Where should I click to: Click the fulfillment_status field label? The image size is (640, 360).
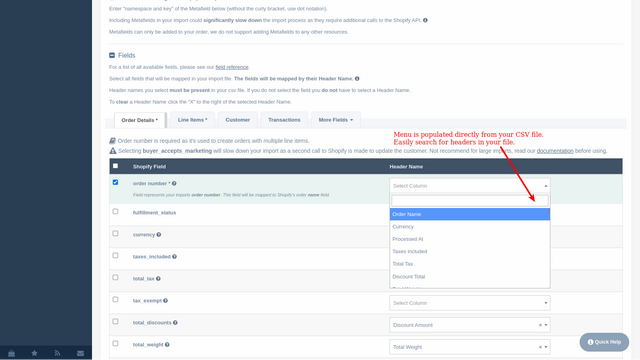pos(155,213)
